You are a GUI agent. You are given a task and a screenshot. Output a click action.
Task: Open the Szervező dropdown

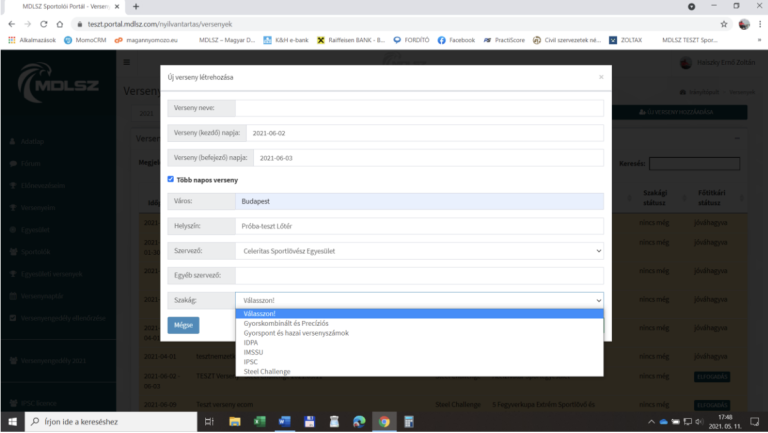click(x=419, y=251)
